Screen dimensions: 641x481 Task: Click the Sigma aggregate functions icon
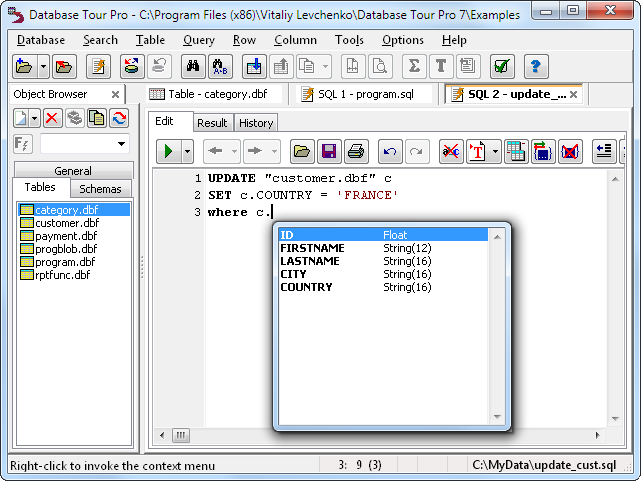click(x=414, y=66)
